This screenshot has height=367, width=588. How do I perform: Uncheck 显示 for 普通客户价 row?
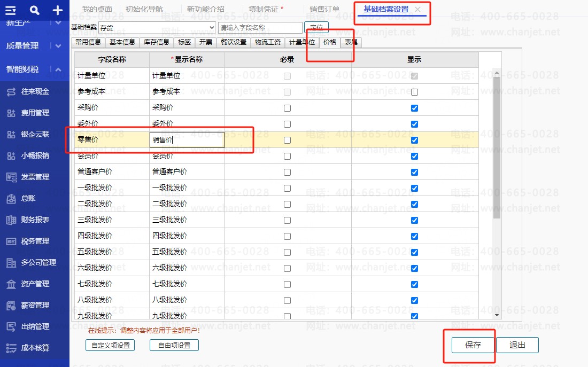(414, 172)
